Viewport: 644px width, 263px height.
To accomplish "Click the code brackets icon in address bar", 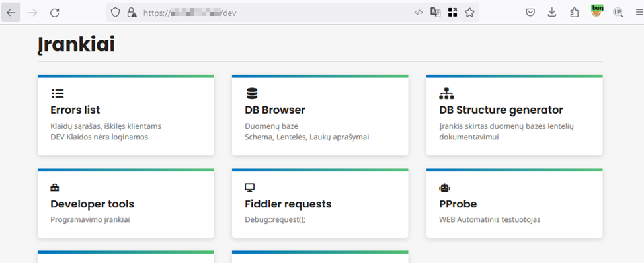I will click(x=418, y=13).
